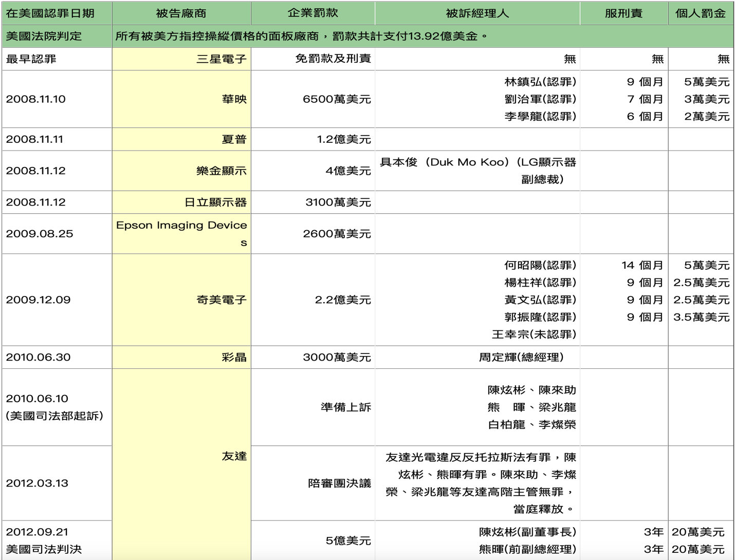Click the '美國司法判決' label
The image size is (735, 560).
pyautogui.click(x=44, y=550)
